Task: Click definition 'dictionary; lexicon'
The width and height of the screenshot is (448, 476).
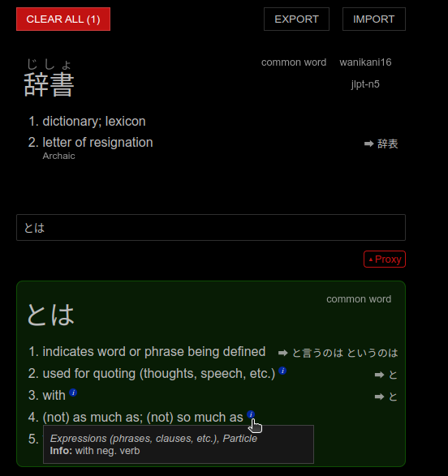Action: (x=94, y=121)
